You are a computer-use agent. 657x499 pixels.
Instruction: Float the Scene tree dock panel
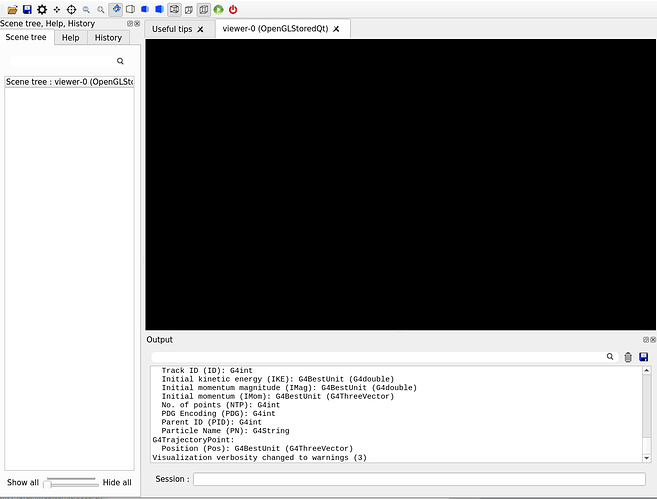coord(130,23)
